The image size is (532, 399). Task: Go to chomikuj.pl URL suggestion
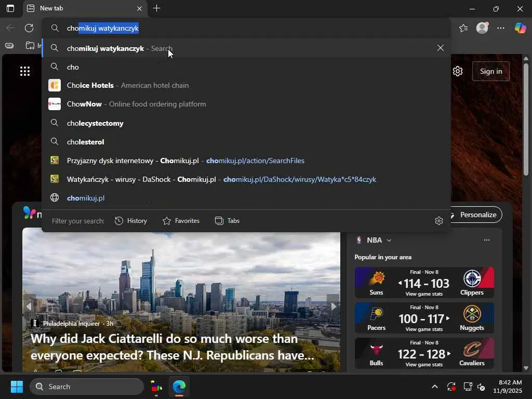(246, 198)
